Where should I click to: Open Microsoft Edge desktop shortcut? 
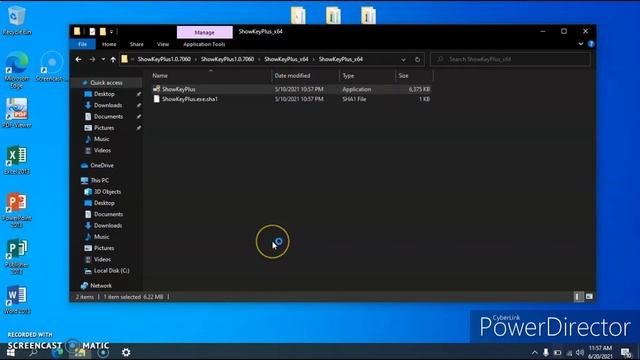point(17,70)
